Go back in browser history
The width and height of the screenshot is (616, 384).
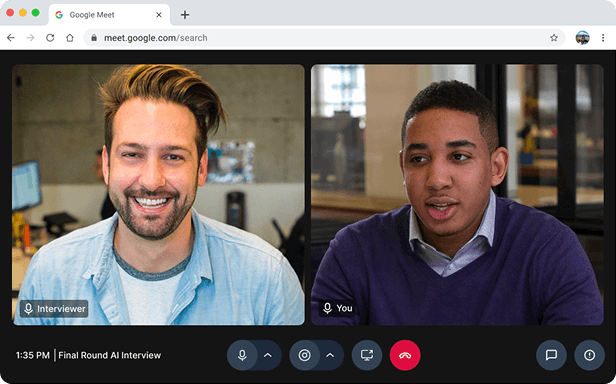coord(11,38)
